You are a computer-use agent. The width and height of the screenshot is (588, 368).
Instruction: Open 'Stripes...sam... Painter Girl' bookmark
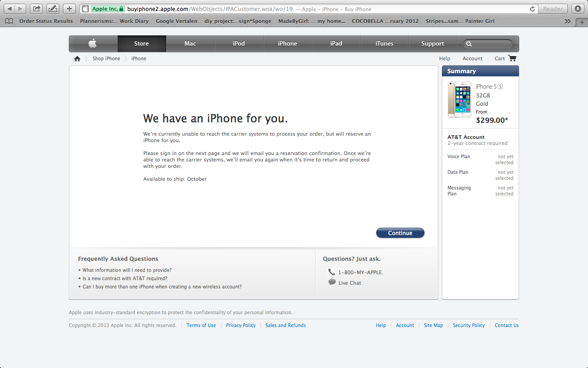(x=460, y=21)
